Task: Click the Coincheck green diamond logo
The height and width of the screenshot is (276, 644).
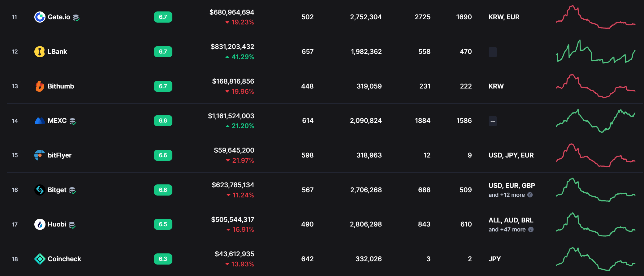Action: [40, 259]
